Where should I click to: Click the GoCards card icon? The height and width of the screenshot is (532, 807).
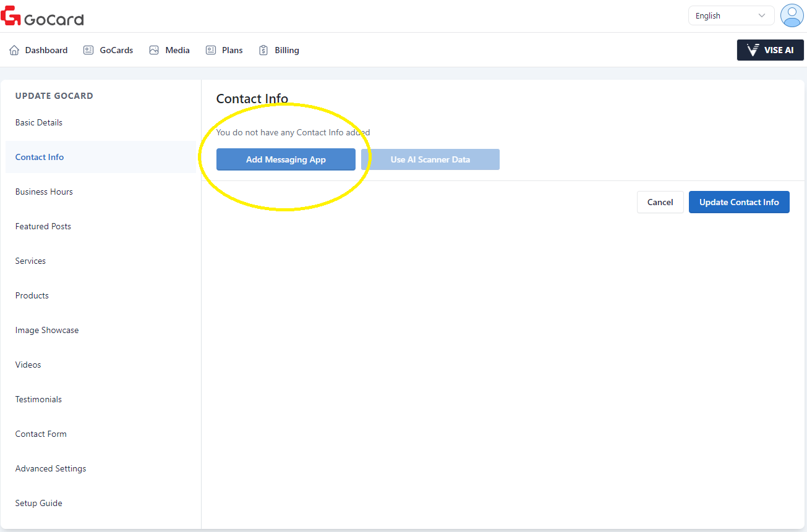click(x=88, y=50)
